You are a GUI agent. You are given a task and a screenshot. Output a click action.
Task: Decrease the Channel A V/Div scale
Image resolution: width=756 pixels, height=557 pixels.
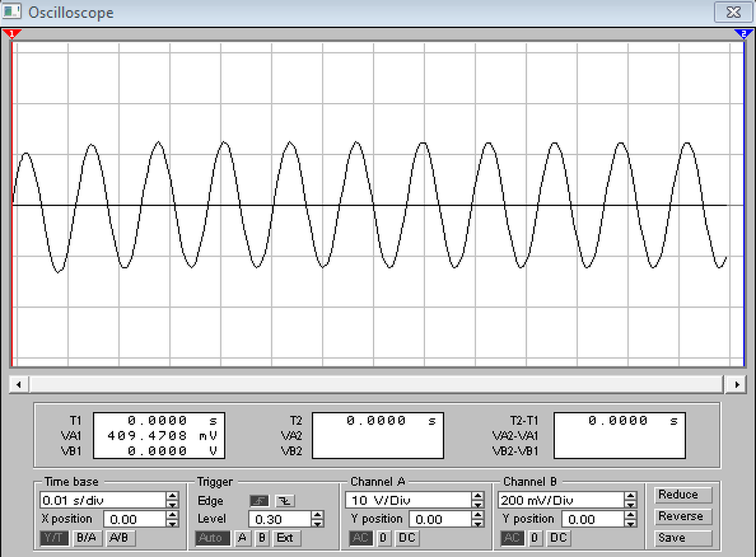(478, 504)
